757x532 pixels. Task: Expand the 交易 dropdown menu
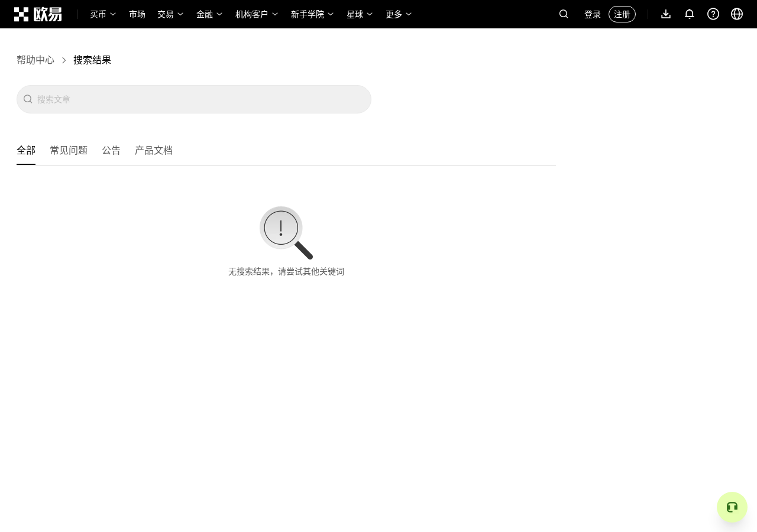coord(170,14)
